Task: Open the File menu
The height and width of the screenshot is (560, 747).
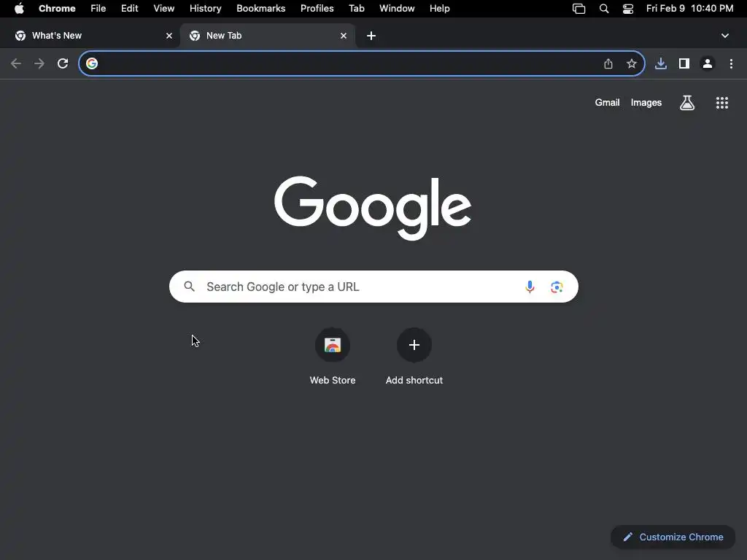Action: (98, 9)
